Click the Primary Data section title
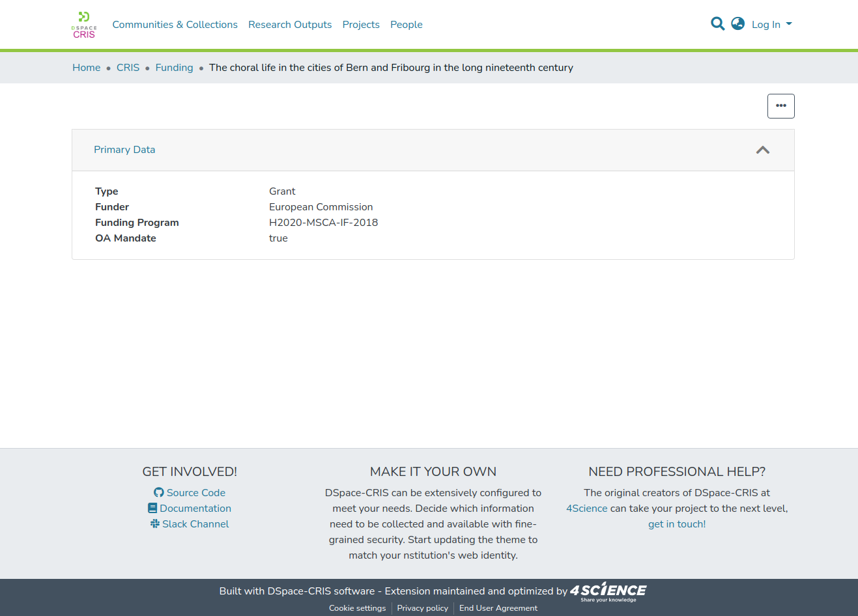Screen dimensions: 858x616 pyautogui.click(x=124, y=150)
